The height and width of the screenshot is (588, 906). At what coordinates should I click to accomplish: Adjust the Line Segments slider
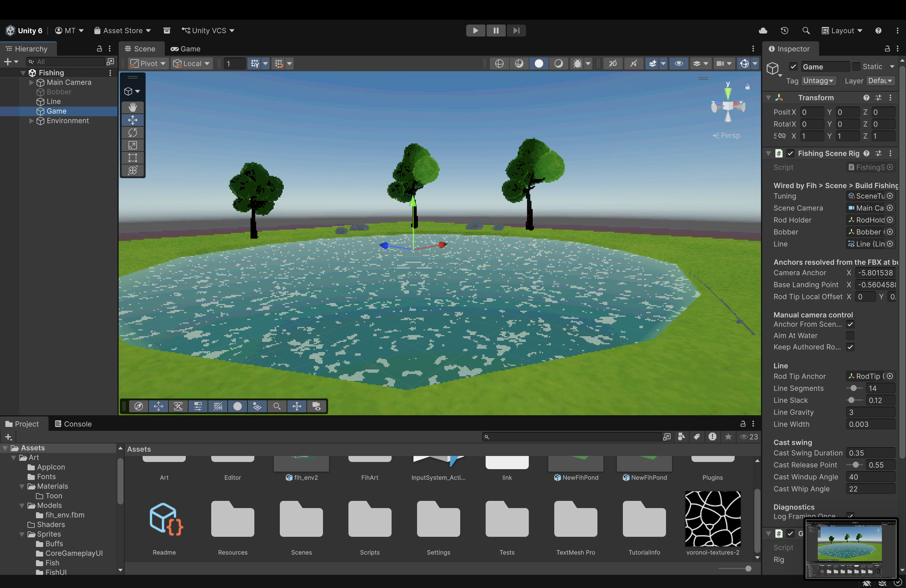[854, 388]
